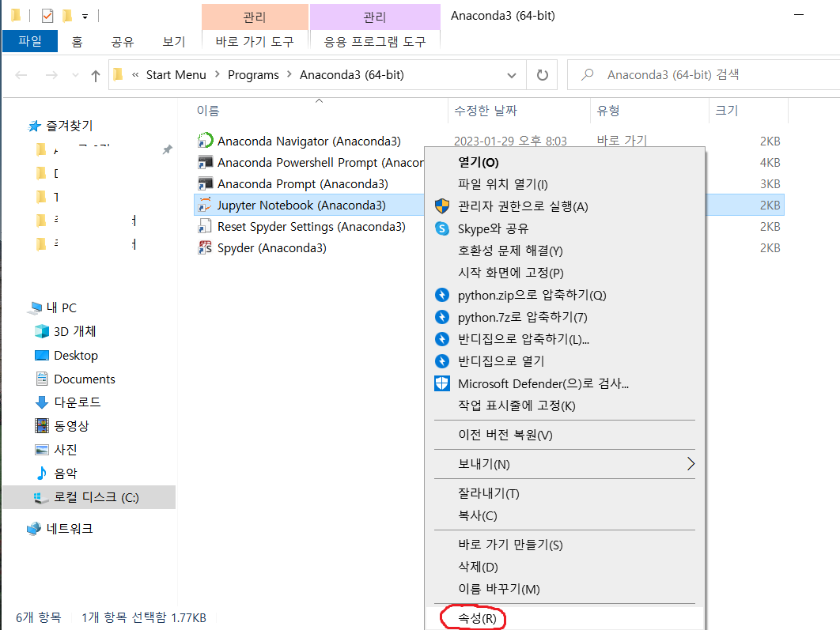Open the 응용 프로그램 도구 tab
The height and width of the screenshot is (630, 840).
click(375, 42)
